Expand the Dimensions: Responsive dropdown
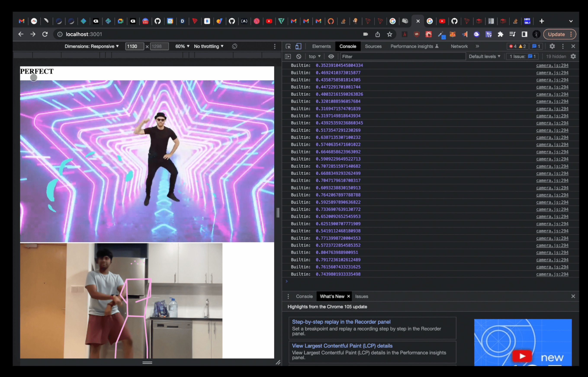The image size is (588, 377). 92,46
